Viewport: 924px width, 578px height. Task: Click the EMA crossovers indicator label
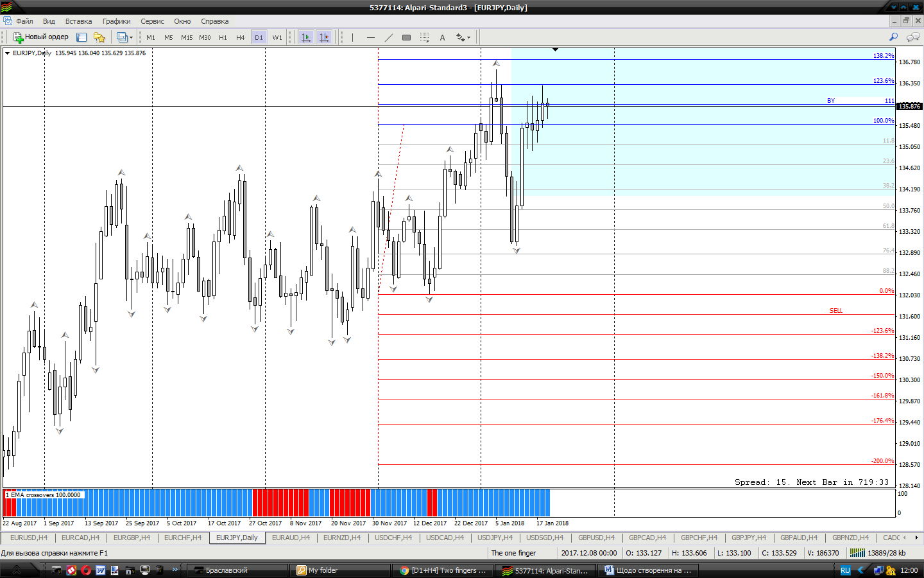point(44,495)
